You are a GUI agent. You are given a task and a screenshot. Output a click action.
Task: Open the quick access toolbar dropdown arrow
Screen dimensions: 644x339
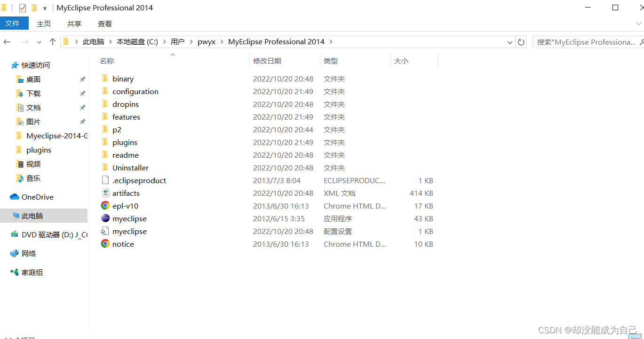point(45,8)
